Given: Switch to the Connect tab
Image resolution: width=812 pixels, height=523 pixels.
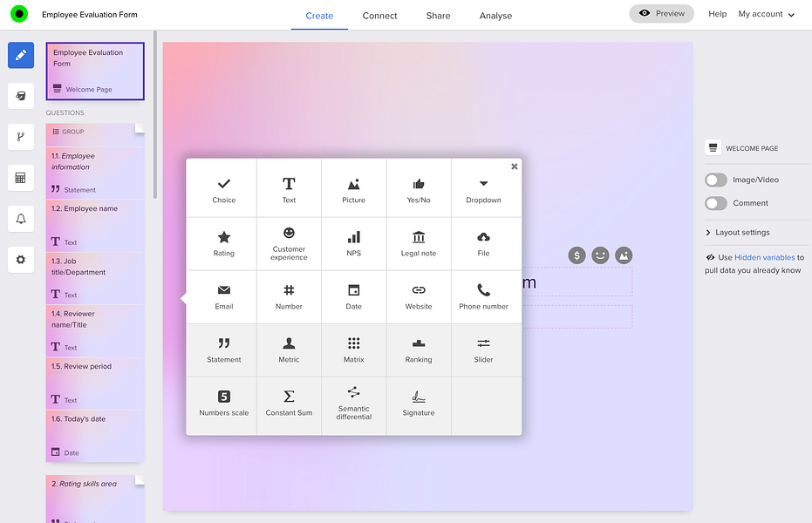Looking at the screenshot, I should (x=379, y=16).
